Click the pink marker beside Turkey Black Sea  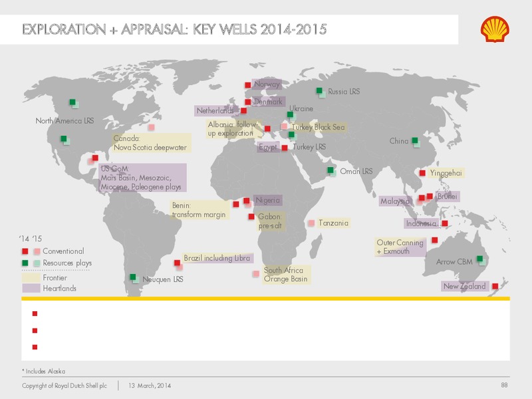tap(285, 126)
